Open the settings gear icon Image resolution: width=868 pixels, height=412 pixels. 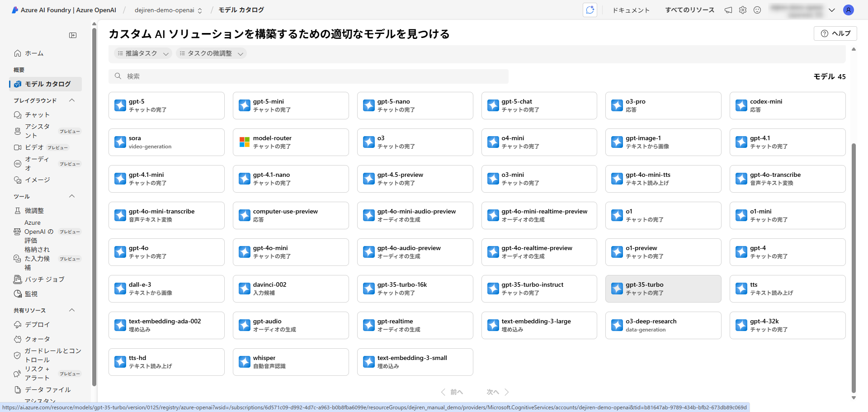(x=743, y=10)
